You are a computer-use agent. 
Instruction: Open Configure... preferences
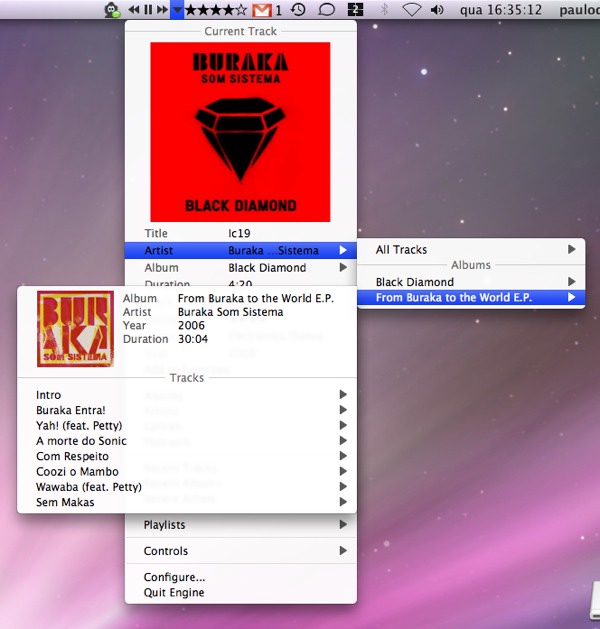tap(241, 577)
